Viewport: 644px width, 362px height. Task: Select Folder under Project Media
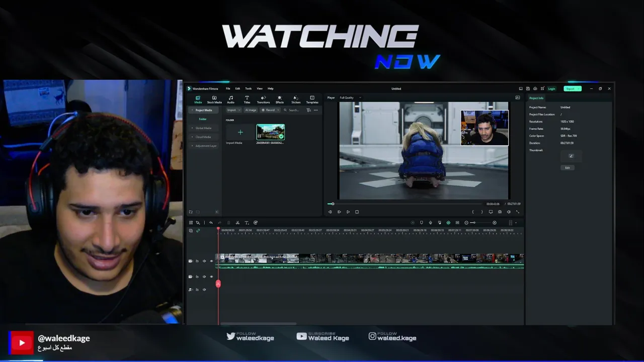[202, 119]
